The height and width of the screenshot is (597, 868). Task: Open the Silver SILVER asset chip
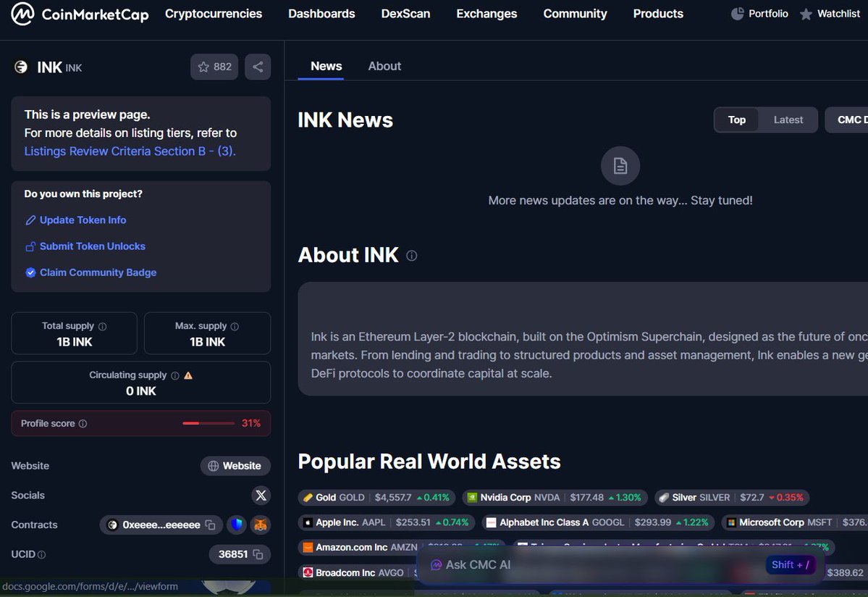coord(732,497)
